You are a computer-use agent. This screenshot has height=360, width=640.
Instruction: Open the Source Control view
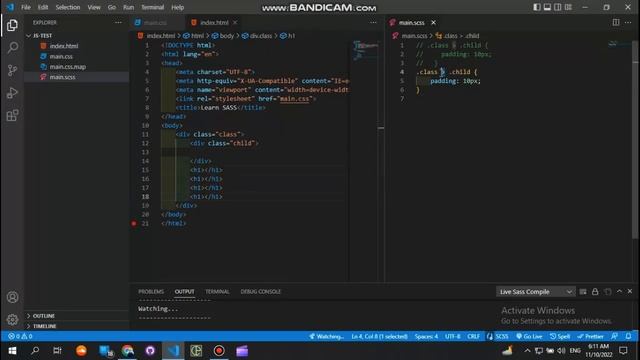(x=12, y=70)
